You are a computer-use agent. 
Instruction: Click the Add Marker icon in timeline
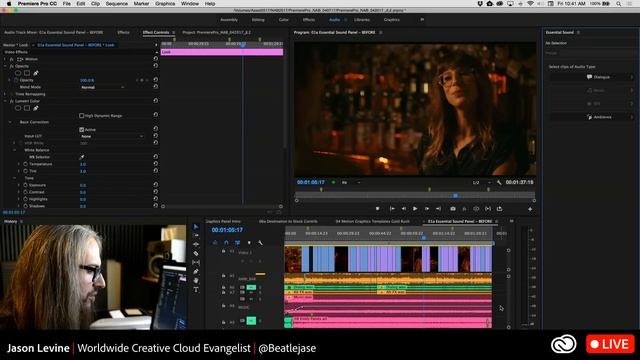click(x=249, y=242)
